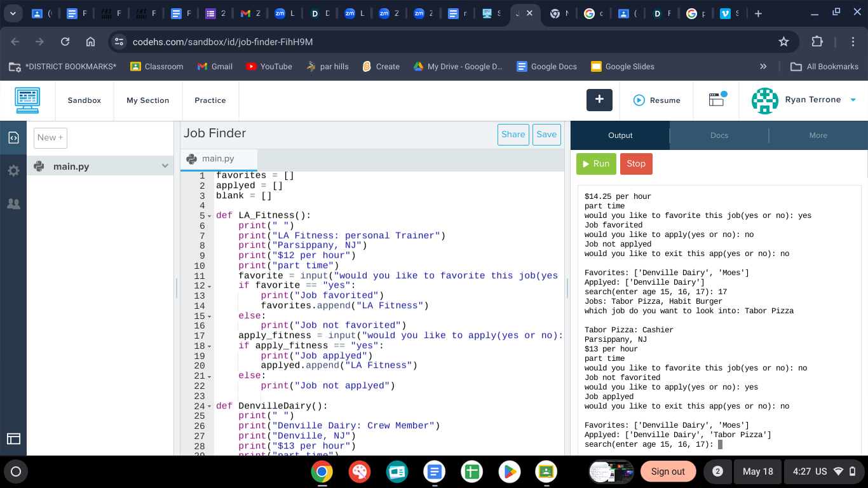Collapse the if block at line 12
Viewport: 868px width, 488px height.
click(210, 286)
